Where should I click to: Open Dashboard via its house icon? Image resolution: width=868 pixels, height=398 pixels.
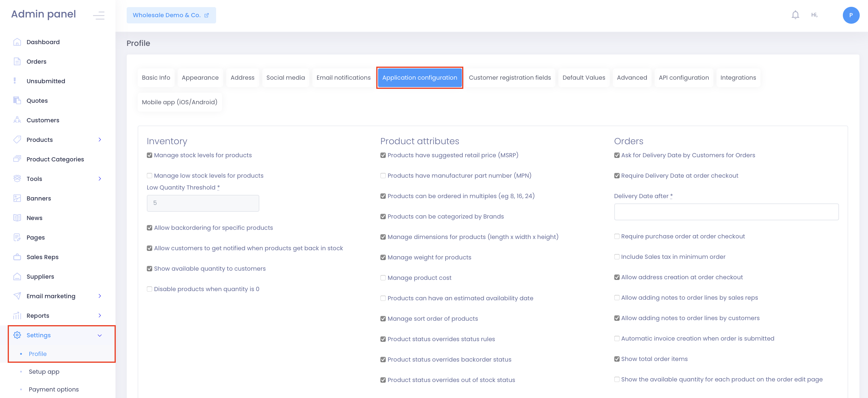(17, 42)
